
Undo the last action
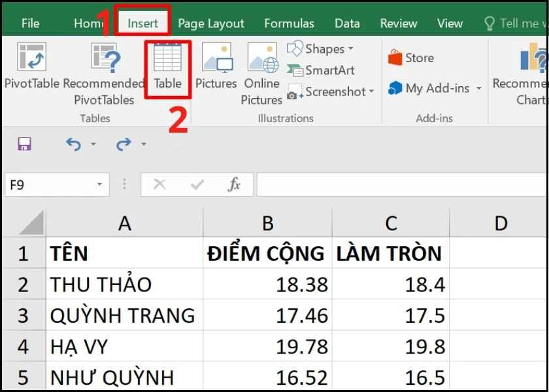pyautogui.click(x=73, y=144)
